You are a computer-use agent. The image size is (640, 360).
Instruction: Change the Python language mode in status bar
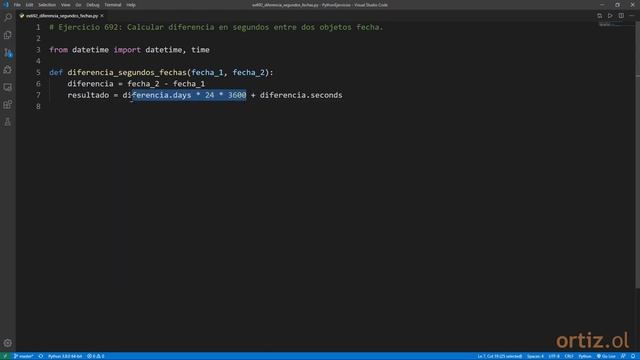coord(584,356)
